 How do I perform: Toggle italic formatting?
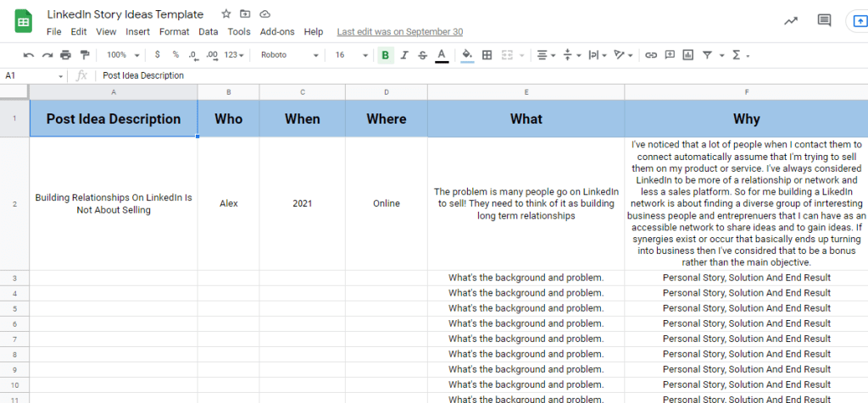click(404, 55)
